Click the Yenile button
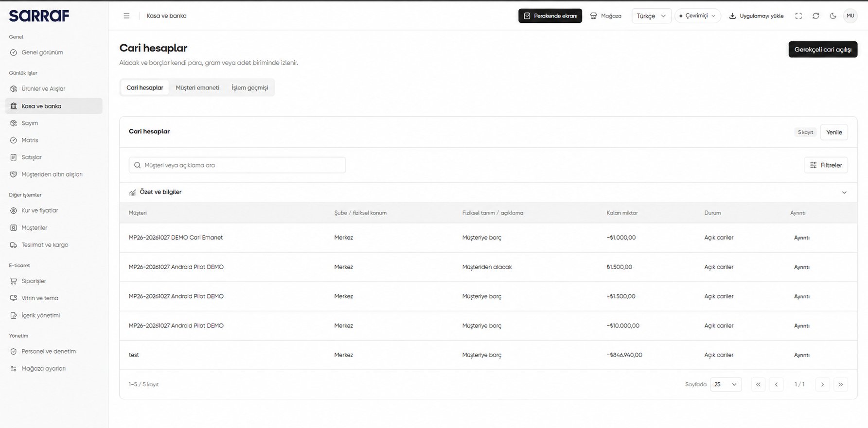 click(x=834, y=132)
